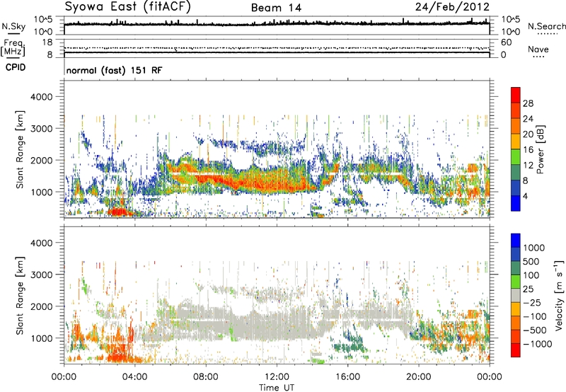Viewport: 566px width, 392px height.
Task: Click the "4000" tick of the power panel
Action: [x=41, y=97]
